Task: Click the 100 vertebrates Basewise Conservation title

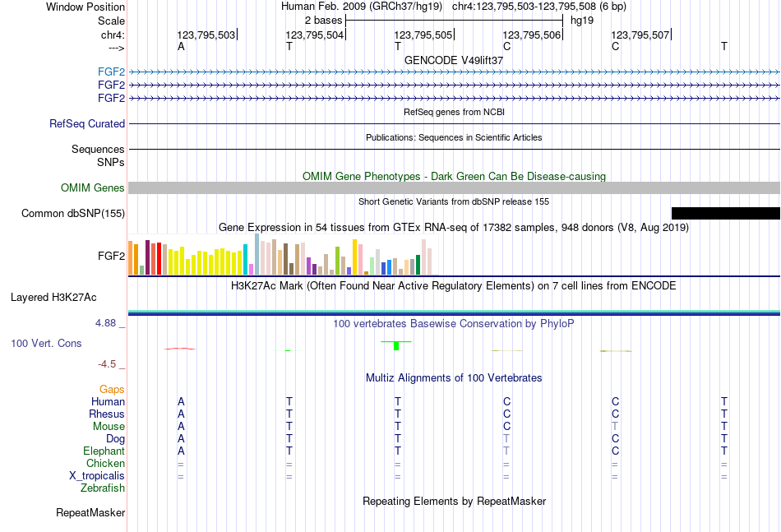Action: 453,324
